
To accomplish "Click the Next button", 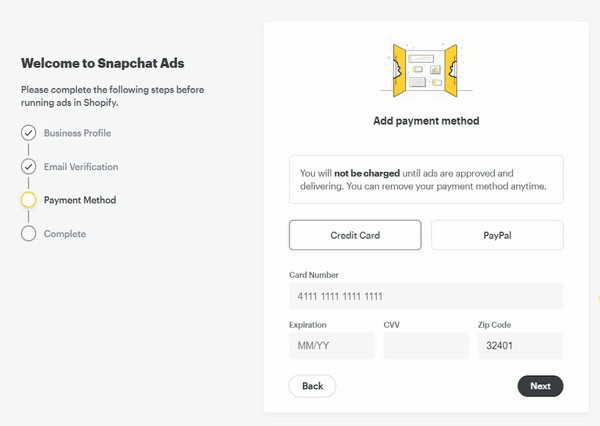I will point(540,386).
